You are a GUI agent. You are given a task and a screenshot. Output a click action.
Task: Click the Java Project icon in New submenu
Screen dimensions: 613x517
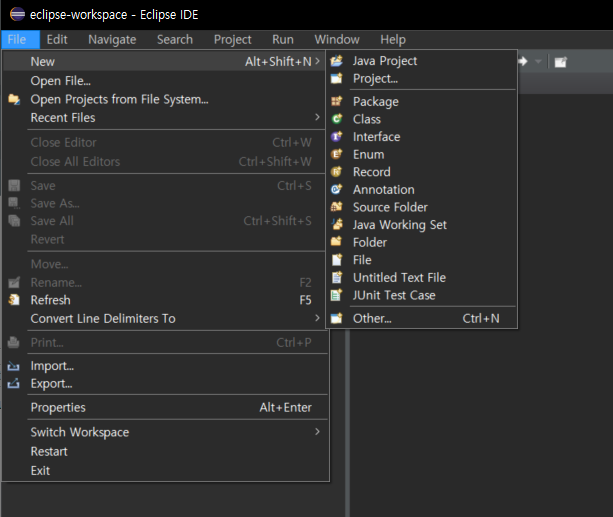coord(337,61)
